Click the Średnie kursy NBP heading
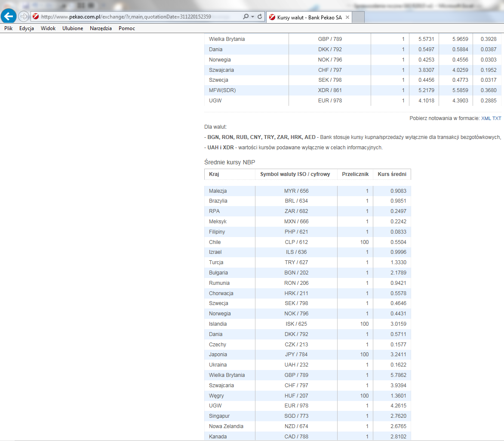 pos(230,162)
